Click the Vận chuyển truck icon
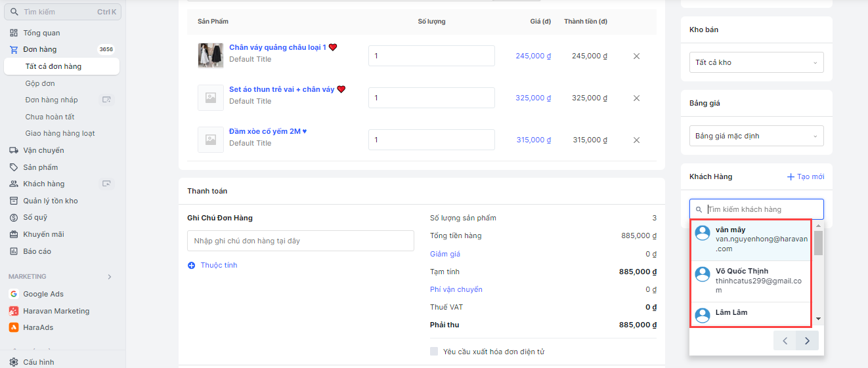Screen dimensions: 868x368 [x=14, y=150]
